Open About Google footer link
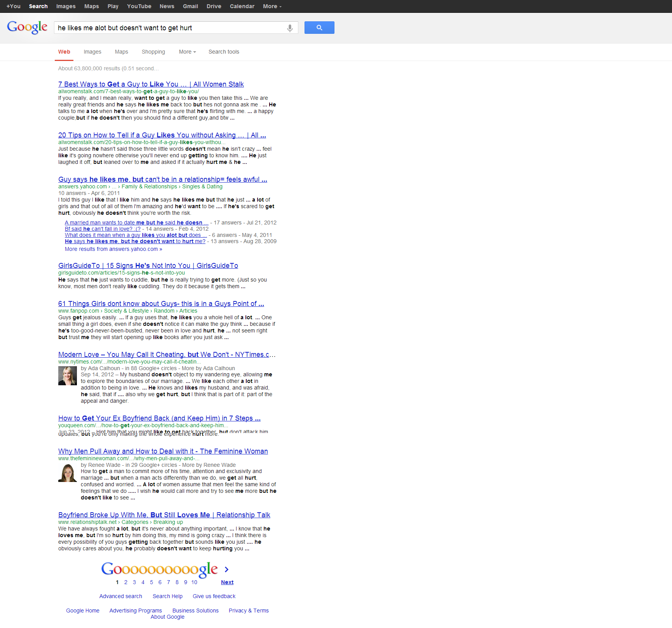672x628 pixels. click(167, 617)
